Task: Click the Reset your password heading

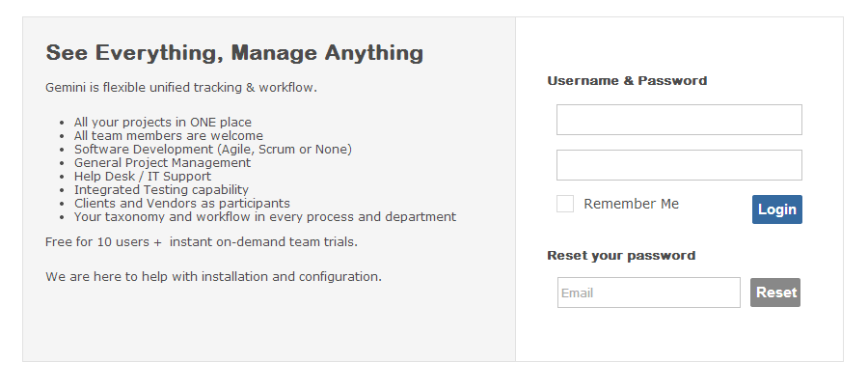Action: [x=621, y=256]
